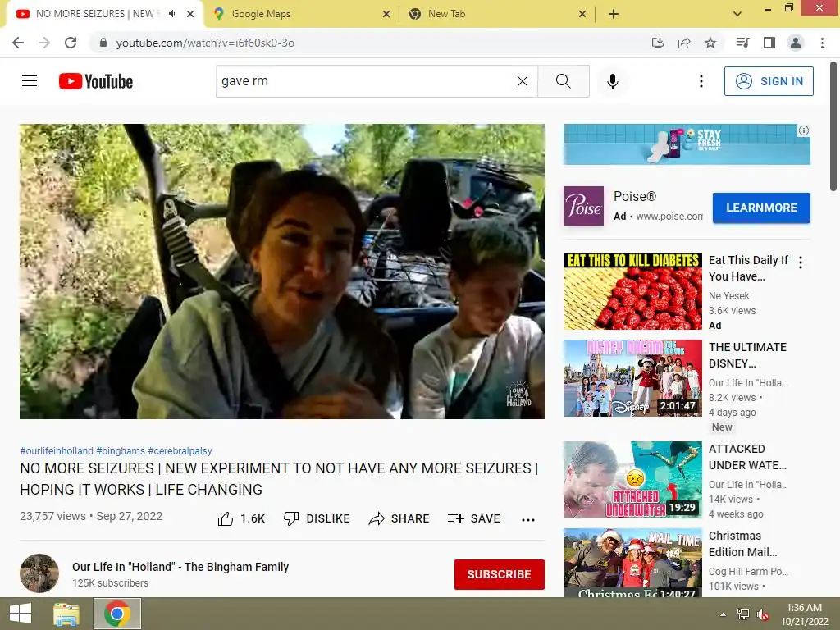Open Eat This To Kill Diabetes thumbnail
This screenshot has height=630, width=840.
point(632,291)
